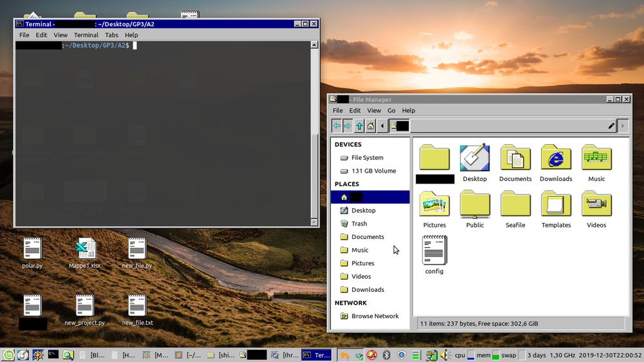The image size is (644, 362).
Task: Select Documents in the Places sidebar
Action: [370, 236]
